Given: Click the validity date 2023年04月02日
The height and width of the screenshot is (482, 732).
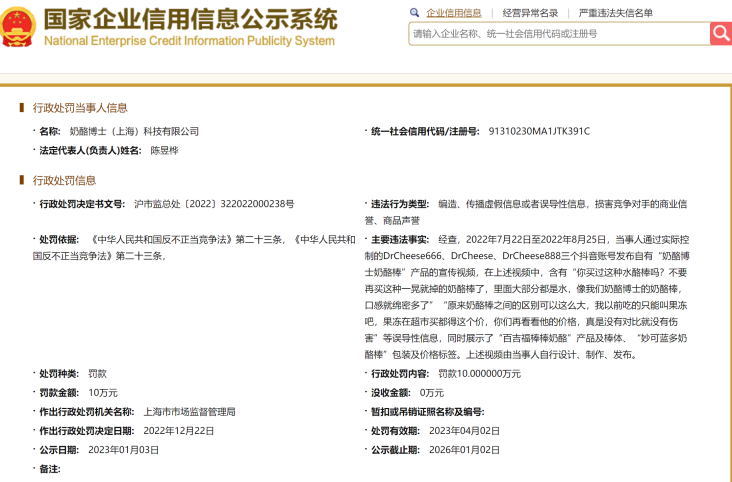Looking at the screenshot, I should (465, 431).
